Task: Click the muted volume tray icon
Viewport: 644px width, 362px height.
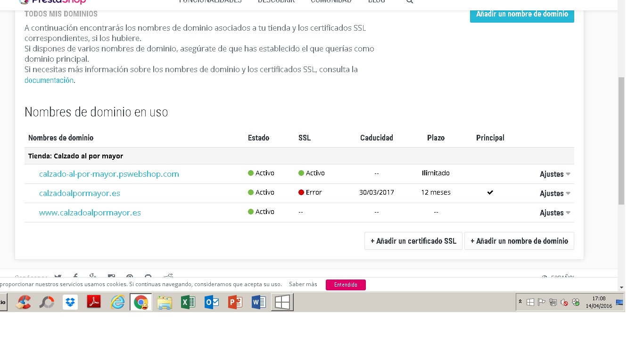Action: pyautogui.click(x=564, y=302)
